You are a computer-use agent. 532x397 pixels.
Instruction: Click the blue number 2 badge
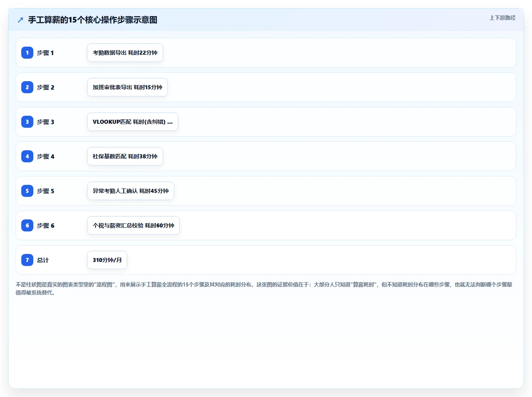coord(27,87)
